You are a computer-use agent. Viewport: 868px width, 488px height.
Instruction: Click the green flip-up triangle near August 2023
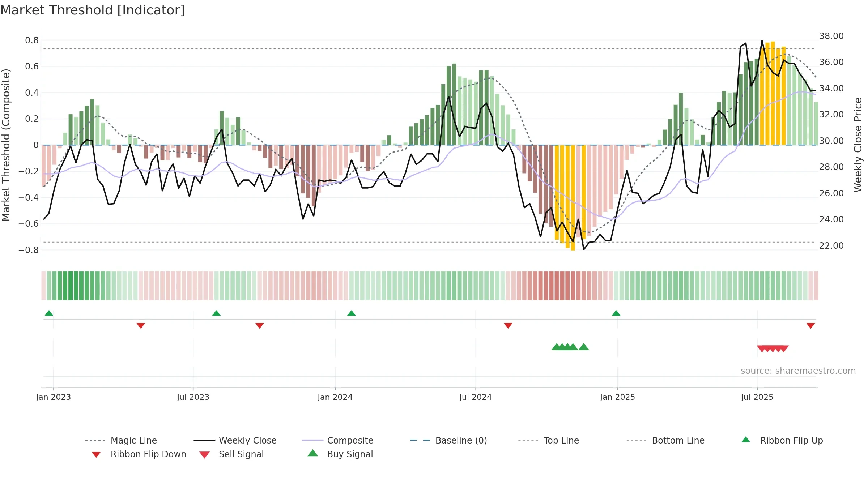(x=216, y=313)
